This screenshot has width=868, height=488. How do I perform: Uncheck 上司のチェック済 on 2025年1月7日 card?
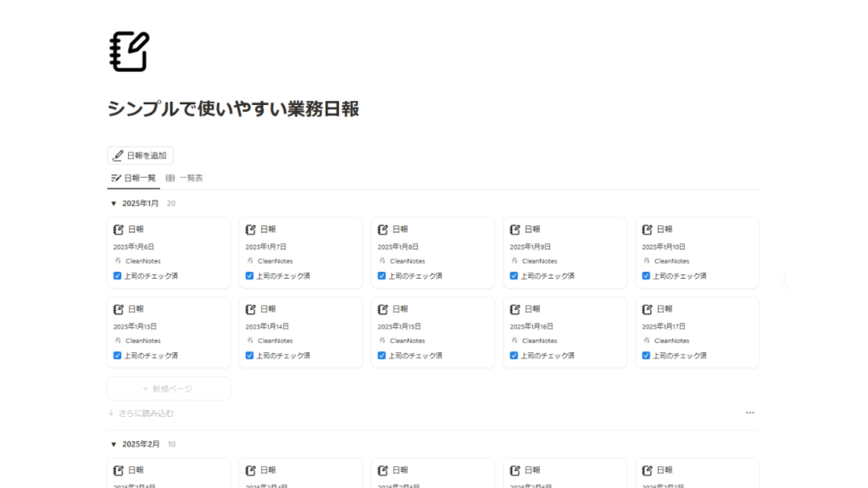coord(250,275)
